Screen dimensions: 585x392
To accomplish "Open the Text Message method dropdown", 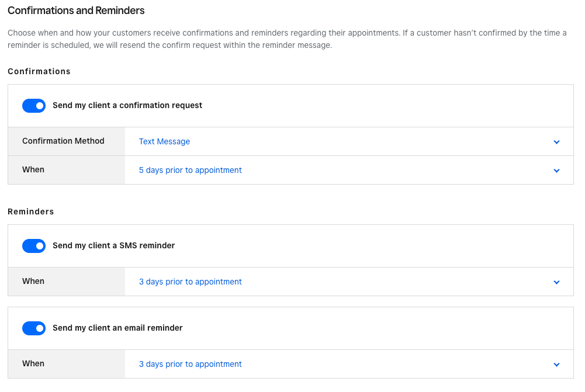I will [164, 141].
